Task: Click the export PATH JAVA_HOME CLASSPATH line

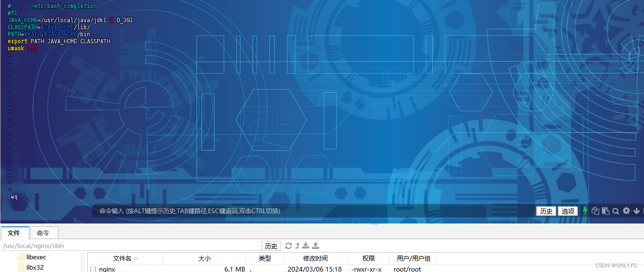Action: coord(59,41)
